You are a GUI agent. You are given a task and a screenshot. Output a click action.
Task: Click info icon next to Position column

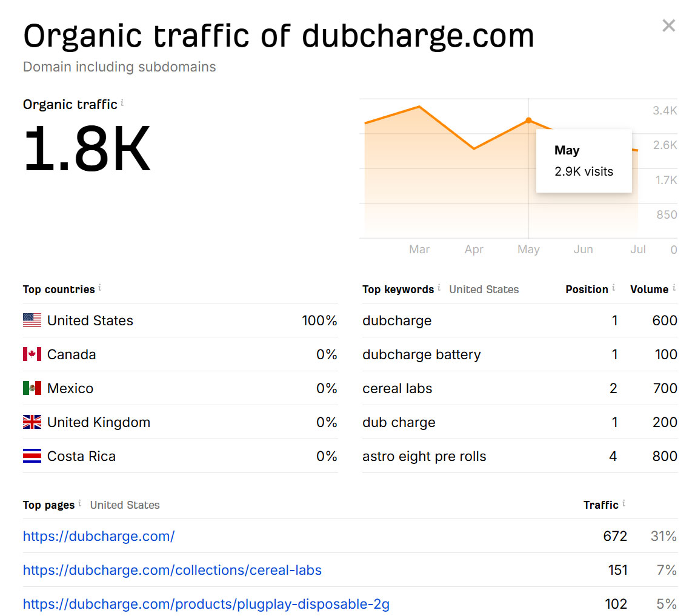[x=613, y=288]
